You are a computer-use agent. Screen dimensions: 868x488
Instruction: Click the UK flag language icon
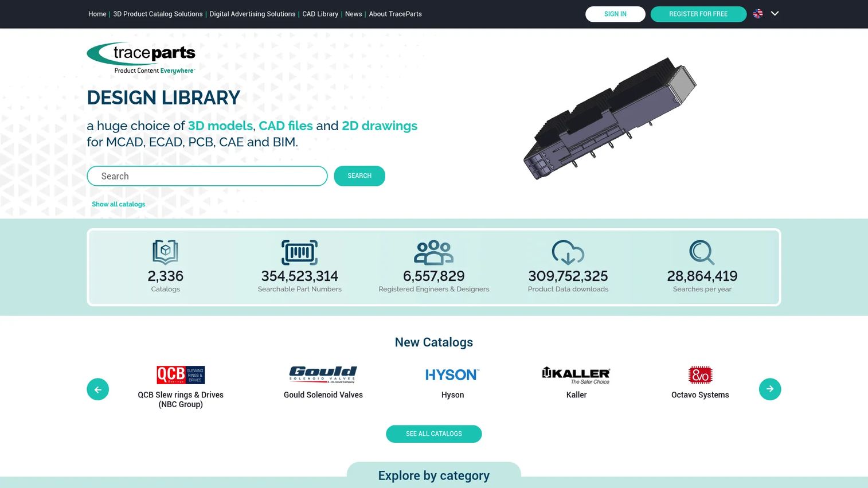[758, 14]
